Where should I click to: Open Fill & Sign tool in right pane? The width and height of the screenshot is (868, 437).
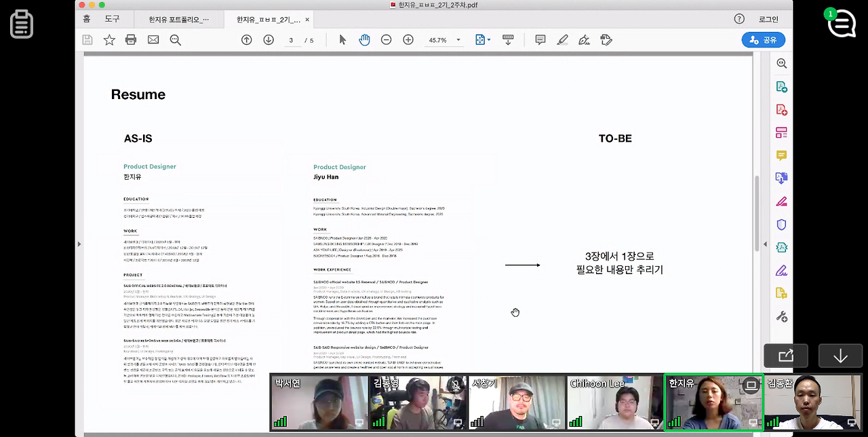tap(781, 271)
